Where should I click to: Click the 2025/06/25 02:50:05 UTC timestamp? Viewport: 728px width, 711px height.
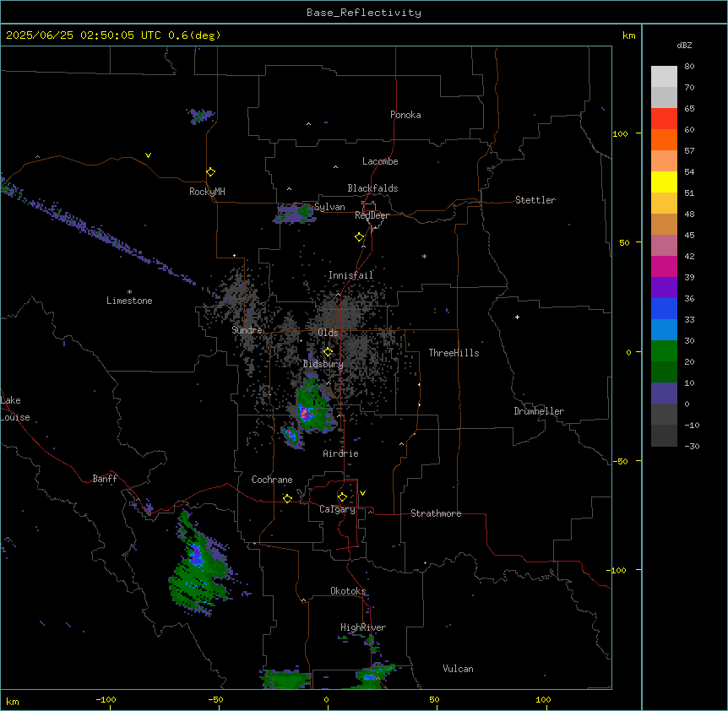point(84,35)
